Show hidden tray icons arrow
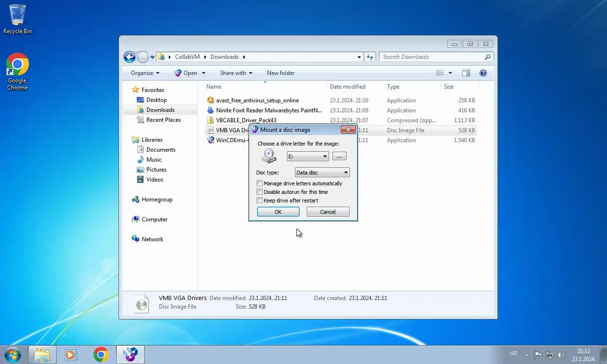607x364 pixels. coord(526,355)
